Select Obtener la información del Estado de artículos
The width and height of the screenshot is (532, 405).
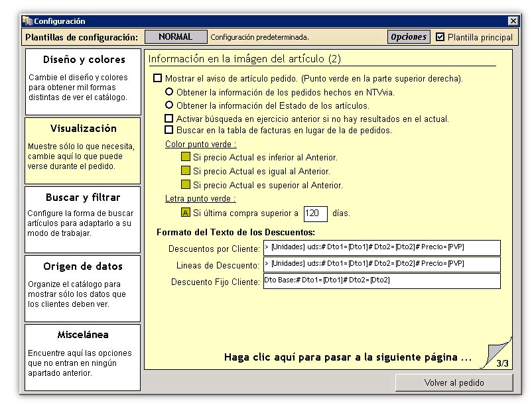169,105
